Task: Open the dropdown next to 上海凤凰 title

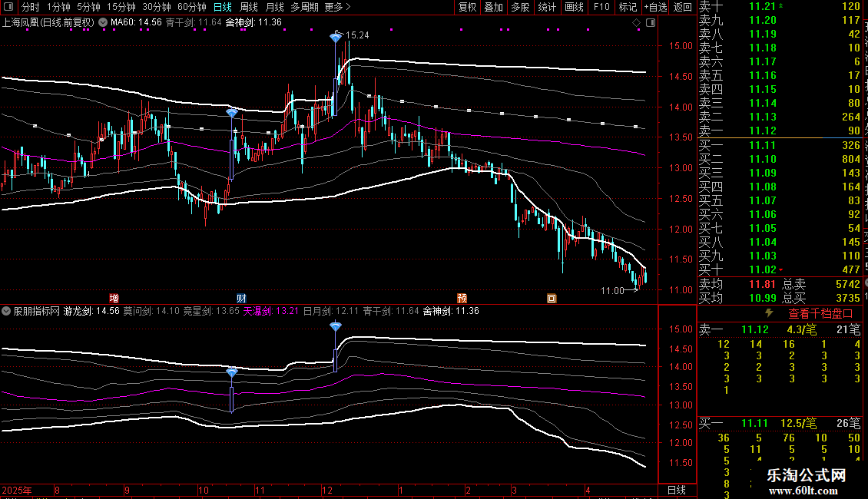Action: click(103, 23)
